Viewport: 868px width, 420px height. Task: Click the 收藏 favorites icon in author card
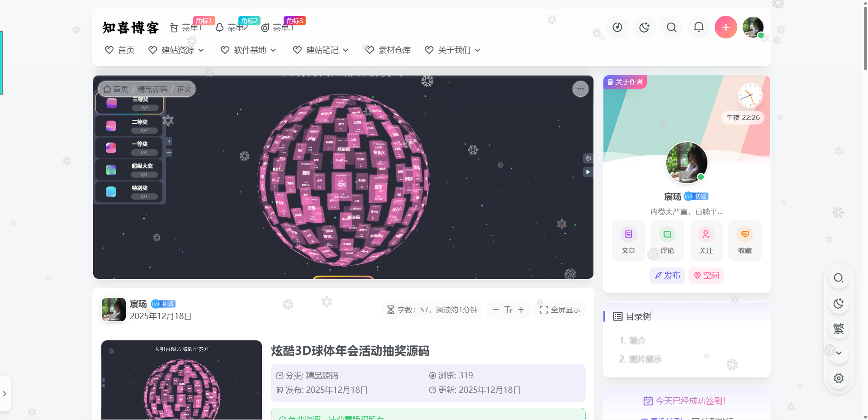tap(745, 241)
